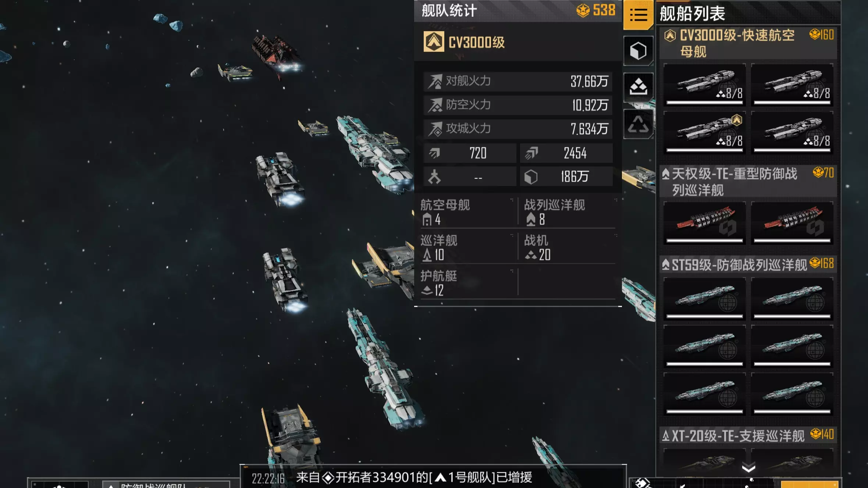Image resolution: width=868 pixels, height=488 pixels.
Task: Select the recycle triangle sidebar icon
Action: 638,124
